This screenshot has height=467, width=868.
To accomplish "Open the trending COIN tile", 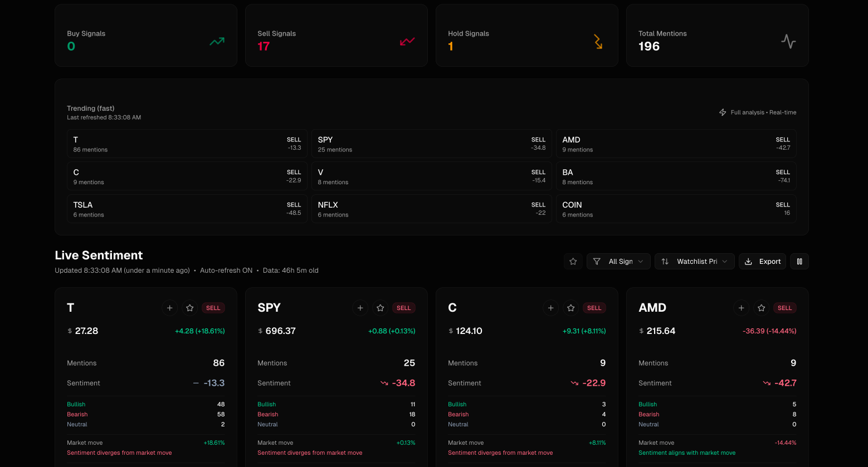I will [676, 209].
